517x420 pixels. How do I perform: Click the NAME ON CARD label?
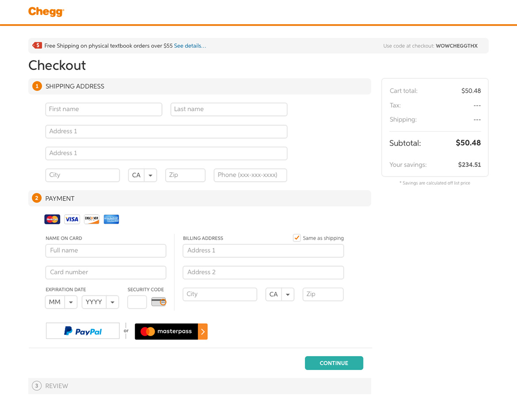64,238
